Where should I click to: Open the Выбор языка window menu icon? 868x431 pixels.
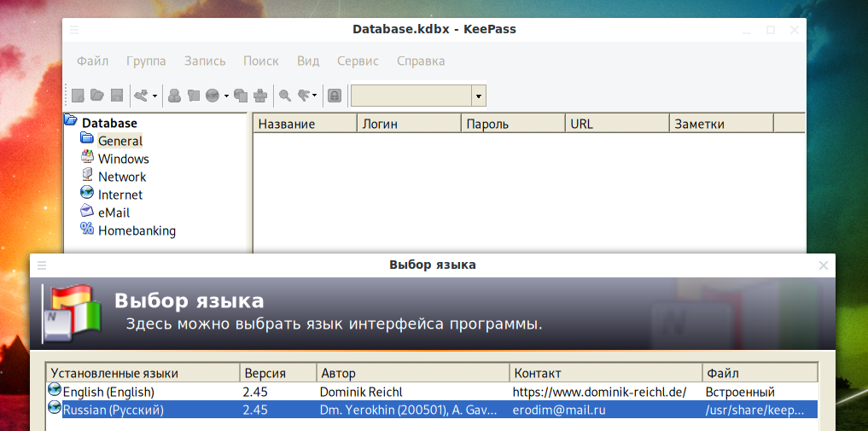point(42,265)
